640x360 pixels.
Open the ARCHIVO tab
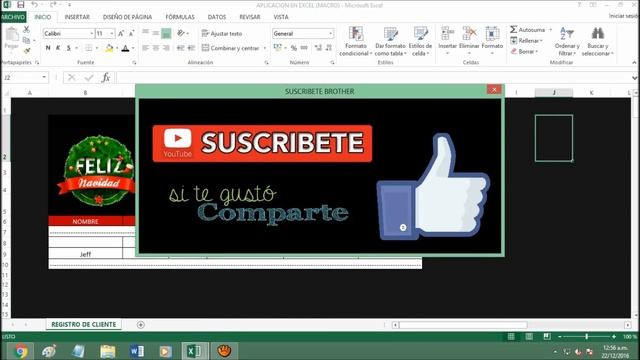pos(13,17)
